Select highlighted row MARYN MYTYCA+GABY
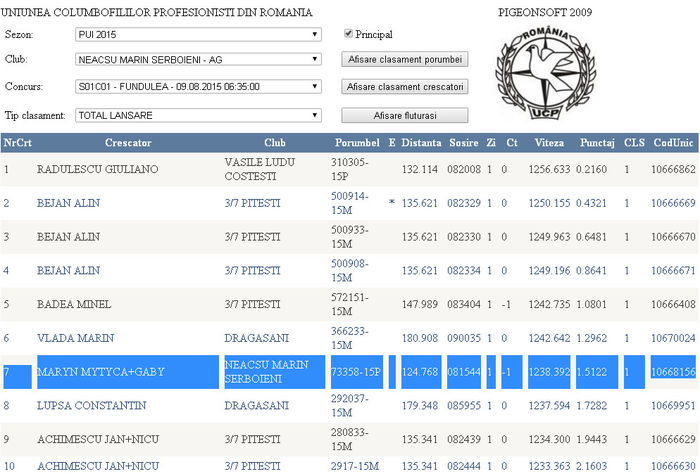The image size is (700, 474). [x=100, y=372]
